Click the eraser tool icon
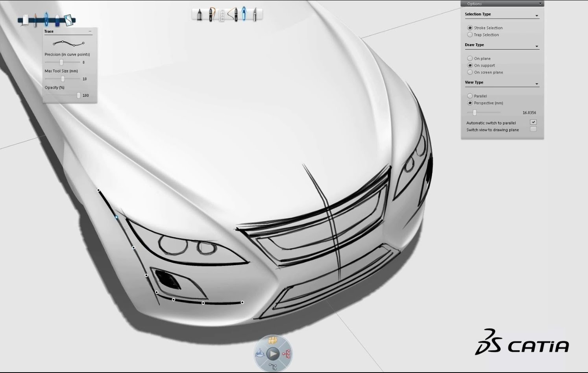Screen dimensions: 588x373 pos(57,20)
